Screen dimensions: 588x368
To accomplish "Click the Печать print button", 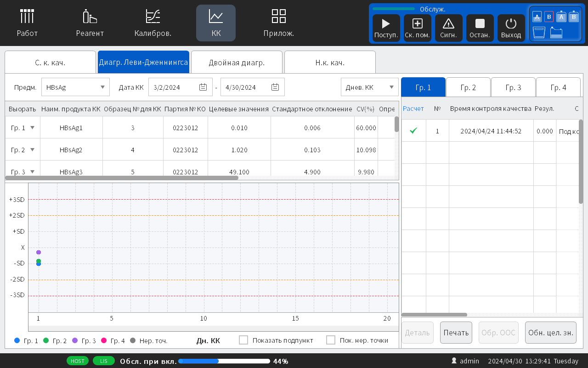I will tap(456, 333).
